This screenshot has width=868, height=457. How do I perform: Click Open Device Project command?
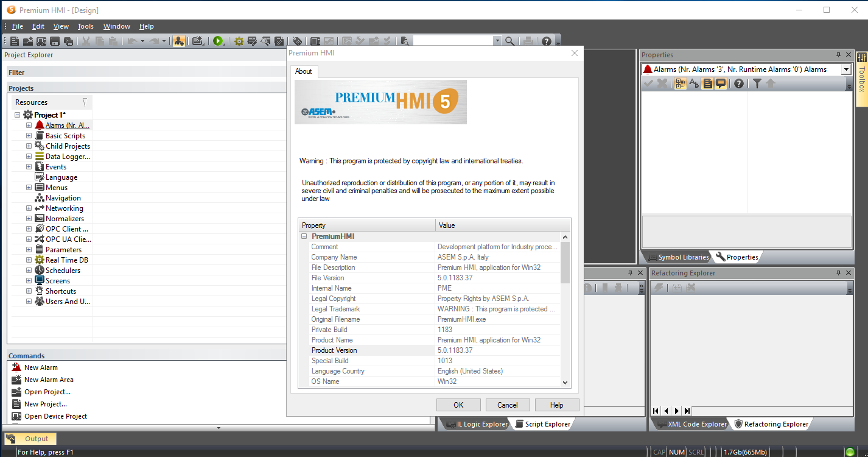55,416
